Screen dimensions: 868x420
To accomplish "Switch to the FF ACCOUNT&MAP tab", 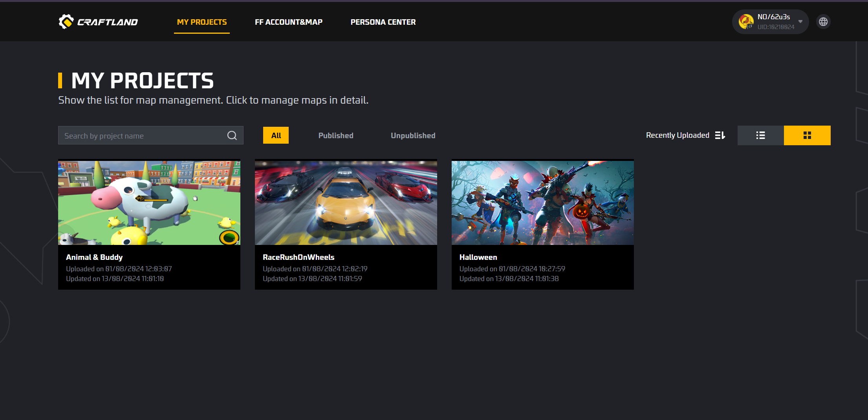I will tap(289, 22).
